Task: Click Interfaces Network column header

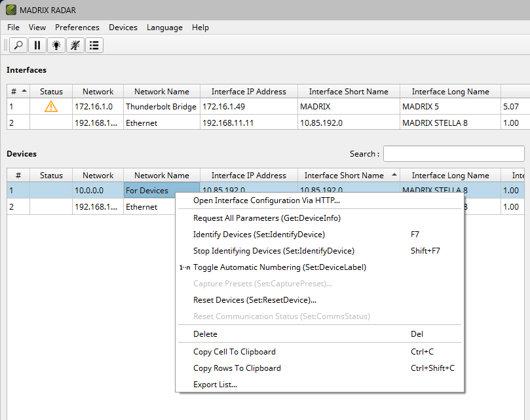Action: point(98,92)
